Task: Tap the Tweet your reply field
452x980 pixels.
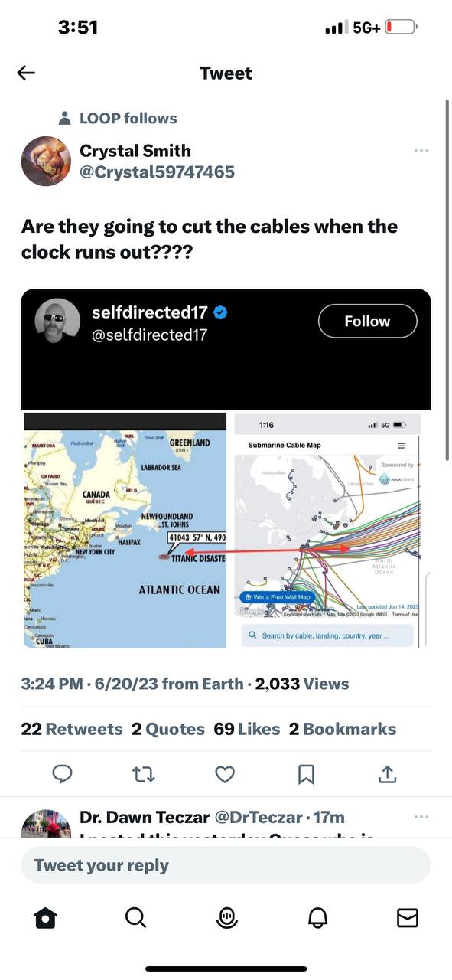Action: coord(226,865)
